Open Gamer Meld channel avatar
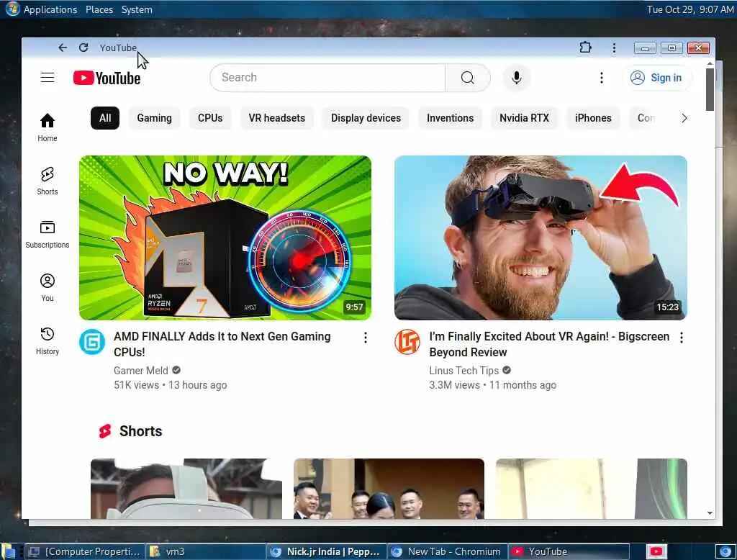This screenshot has height=560, width=737. click(92, 342)
